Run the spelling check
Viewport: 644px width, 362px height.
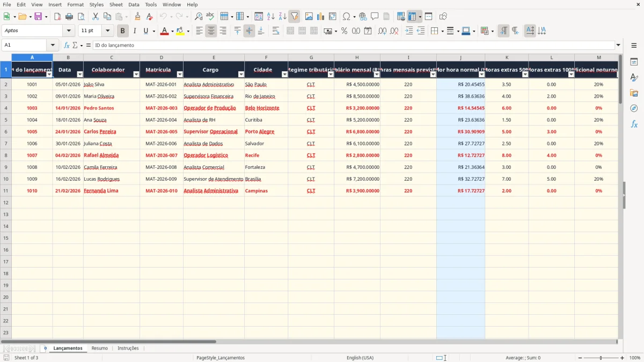click(210, 17)
